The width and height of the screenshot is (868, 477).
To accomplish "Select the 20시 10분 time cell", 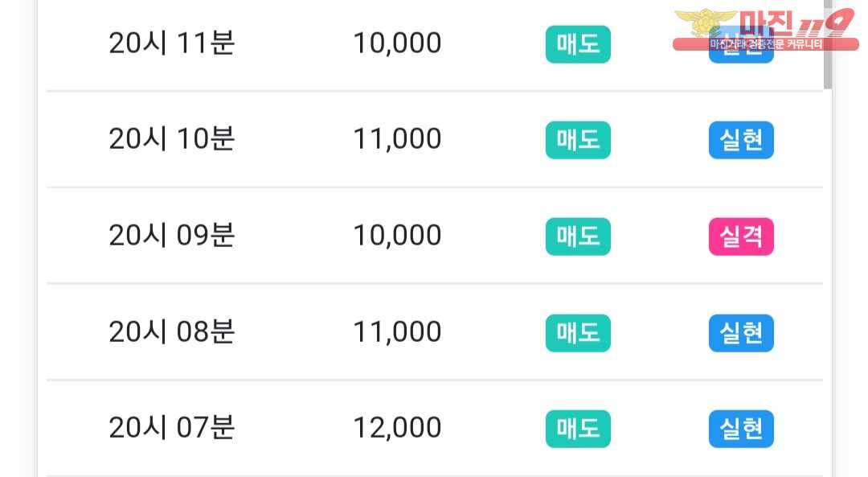I will (172, 139).
